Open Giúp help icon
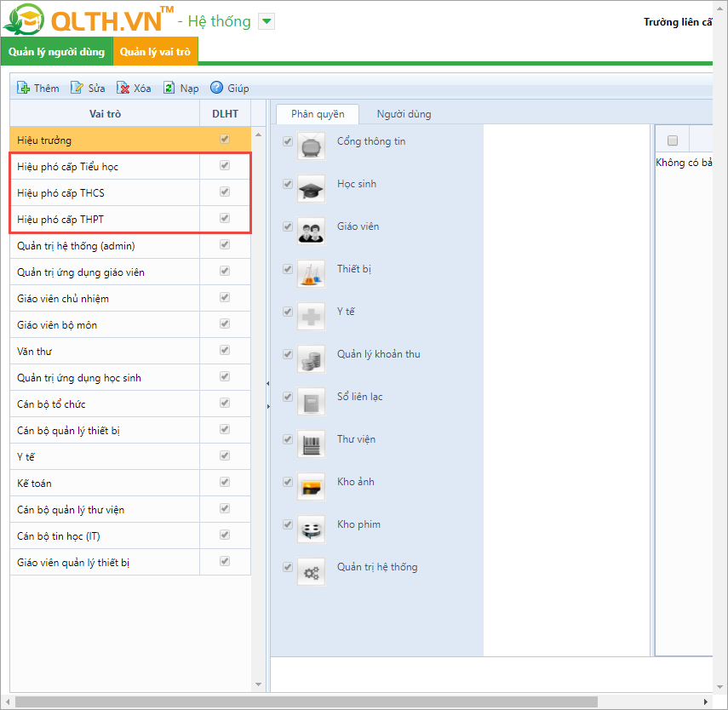This screenshot has height=710, width=728. tap(216, 88)
